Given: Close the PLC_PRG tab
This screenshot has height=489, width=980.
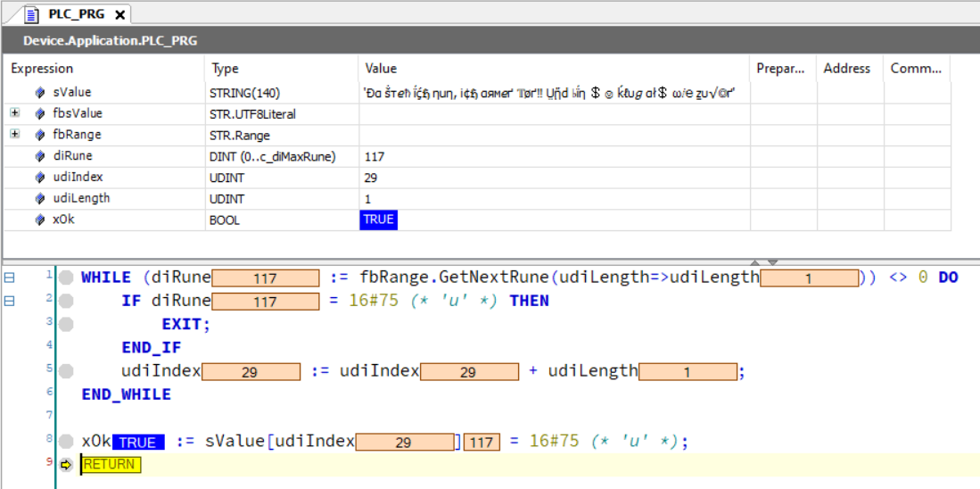Looking at the screenshot, I should [119, 14].
